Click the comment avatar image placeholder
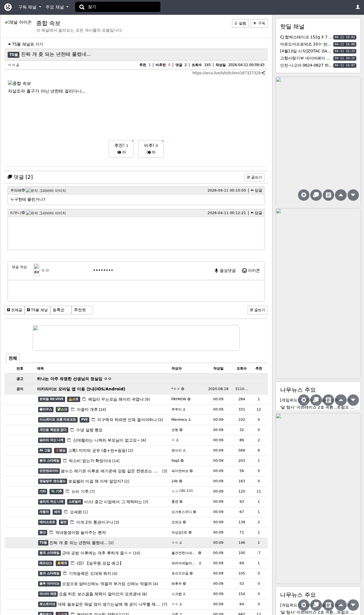 click(36, 270)
